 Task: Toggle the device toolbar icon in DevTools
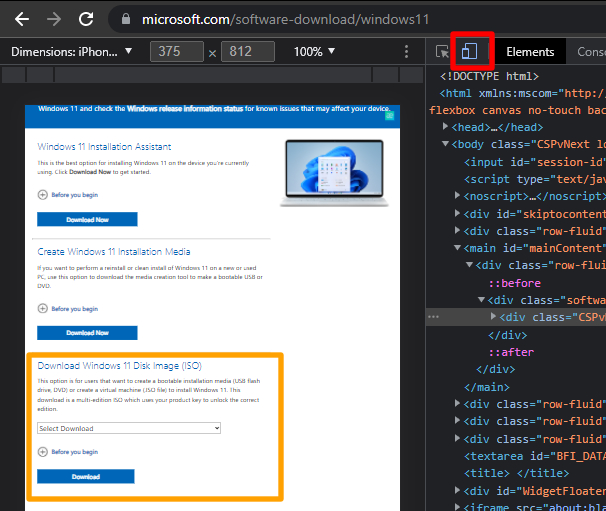pos(470,51)
